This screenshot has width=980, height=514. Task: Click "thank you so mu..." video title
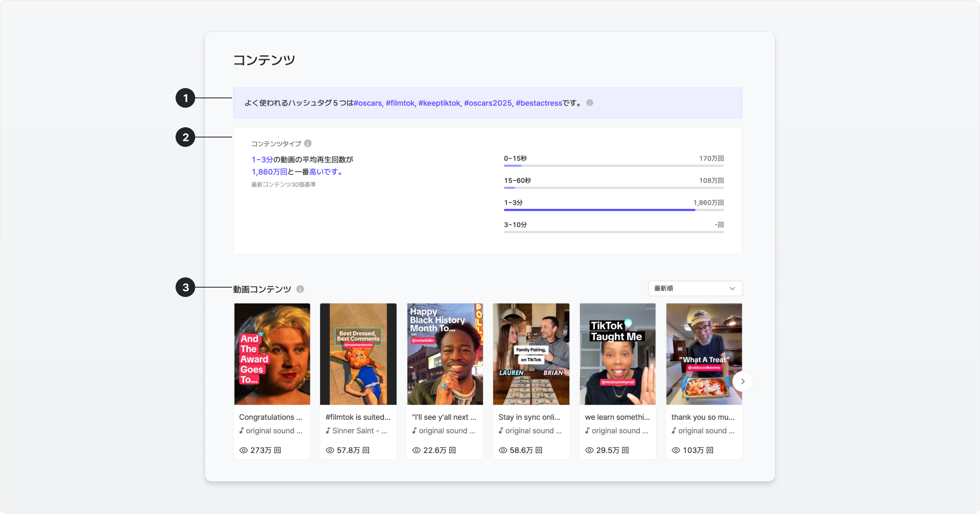(702, 417)
